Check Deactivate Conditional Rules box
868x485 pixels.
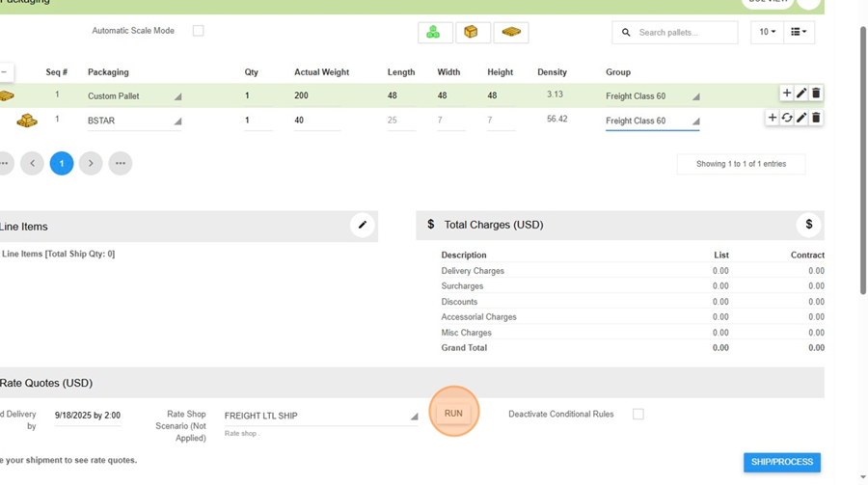click(x=638, y=415)
